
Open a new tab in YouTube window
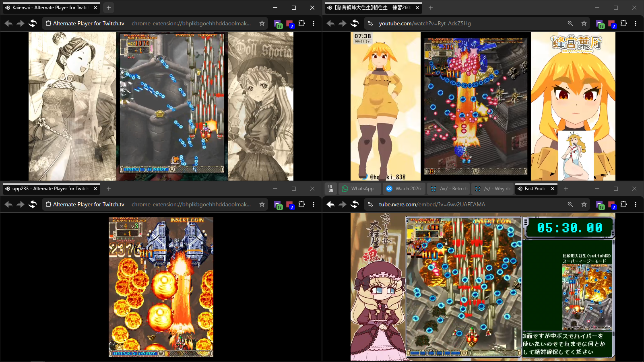(x=431, y=8)
